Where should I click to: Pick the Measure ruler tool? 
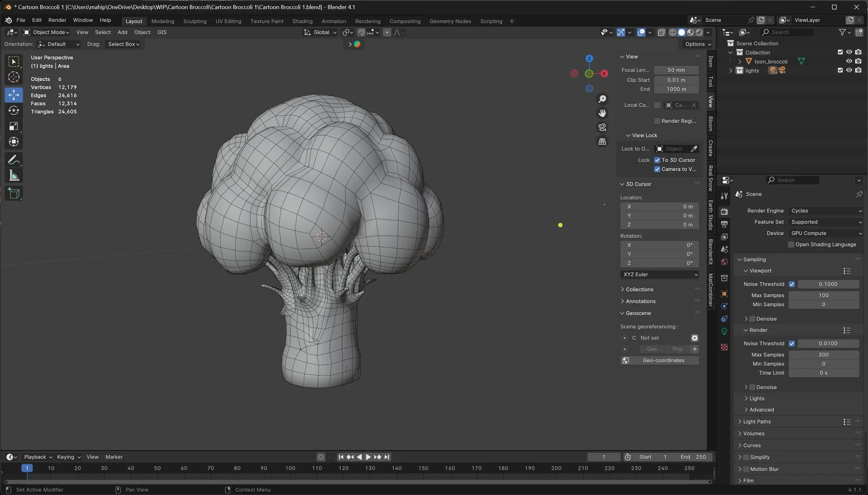pos(14,176)
